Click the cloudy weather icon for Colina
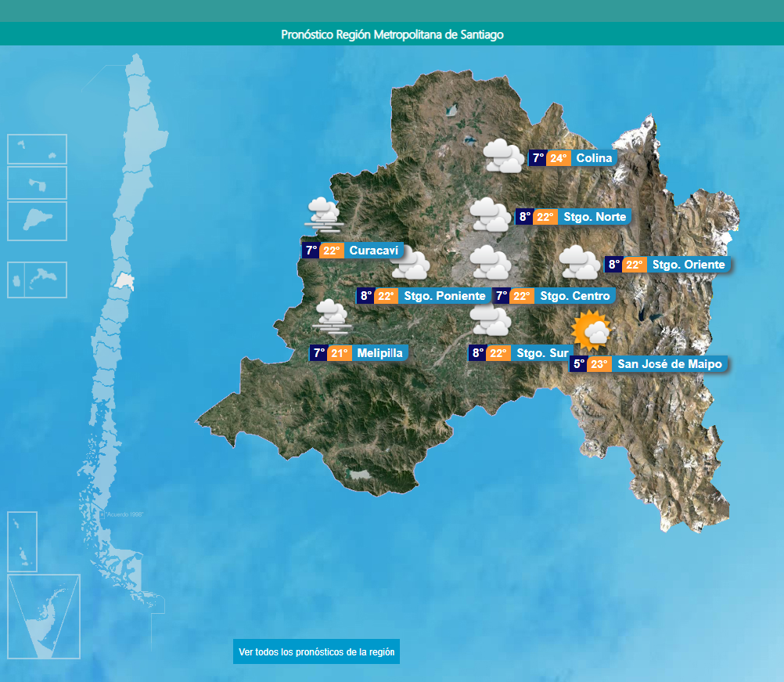 click(503, 156)
